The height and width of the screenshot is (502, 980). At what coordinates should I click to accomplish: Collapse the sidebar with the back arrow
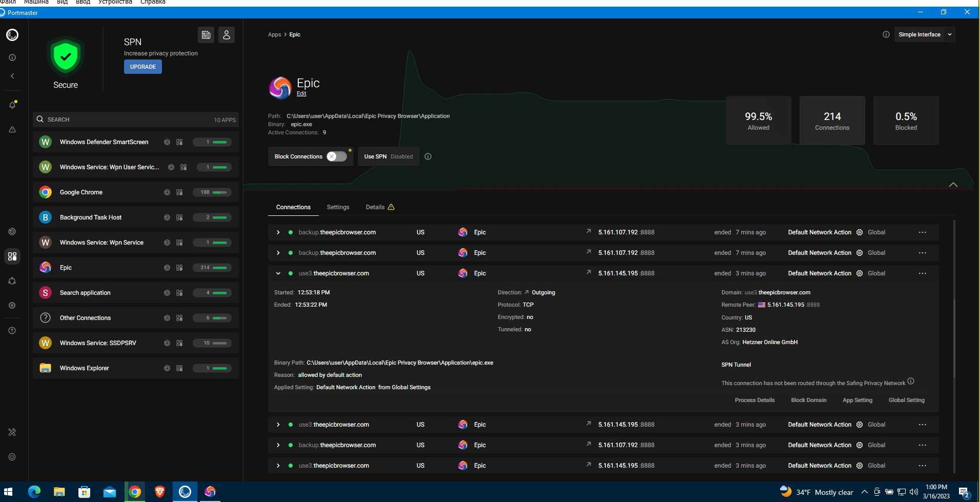click(x=12, y=76)
